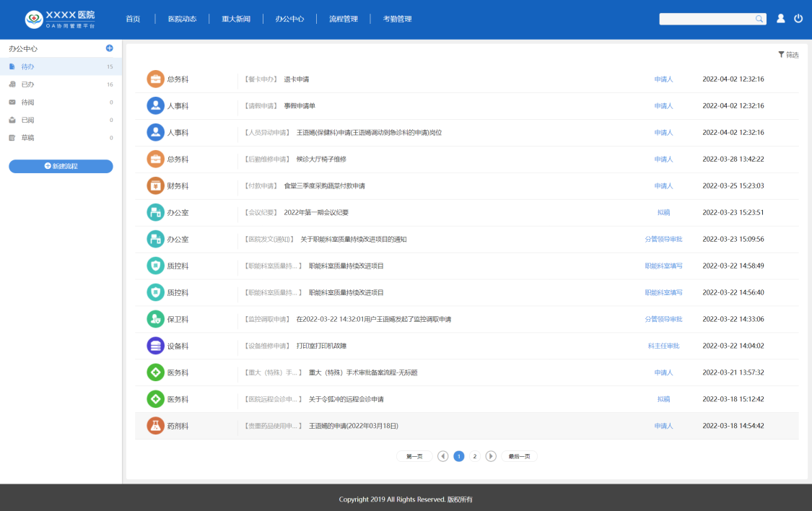Click the 药剂科 flask icon

(155, 426)
